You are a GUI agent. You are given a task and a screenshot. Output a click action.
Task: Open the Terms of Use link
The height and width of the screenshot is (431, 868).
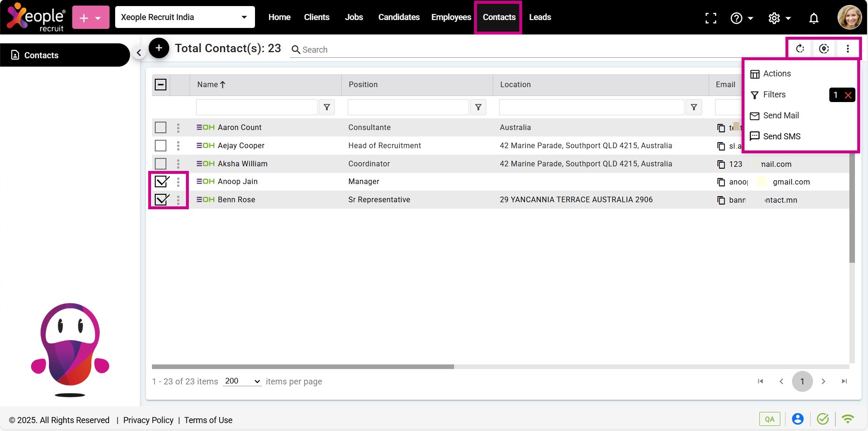pyautogui.click(x=208, y=420)
